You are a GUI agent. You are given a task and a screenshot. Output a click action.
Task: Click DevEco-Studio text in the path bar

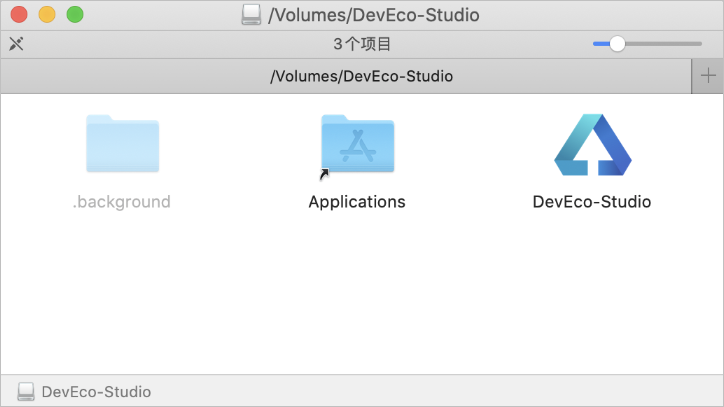point(96,392)
